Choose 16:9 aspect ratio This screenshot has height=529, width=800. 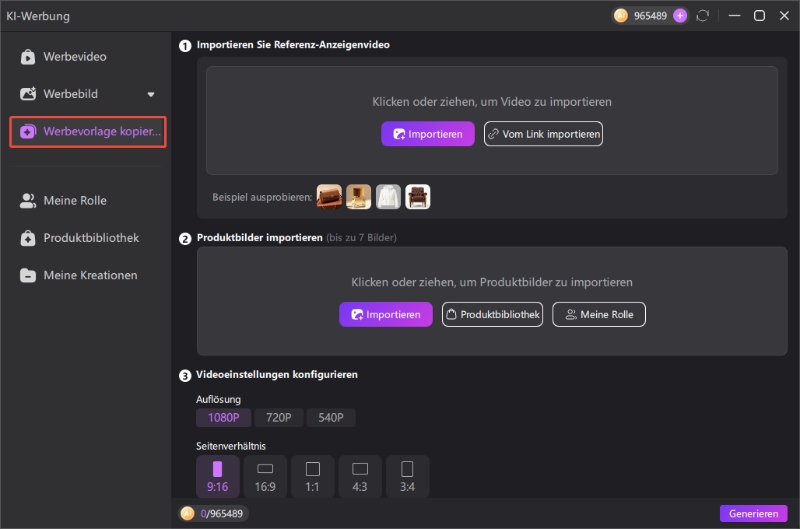[x=265, y=476]
